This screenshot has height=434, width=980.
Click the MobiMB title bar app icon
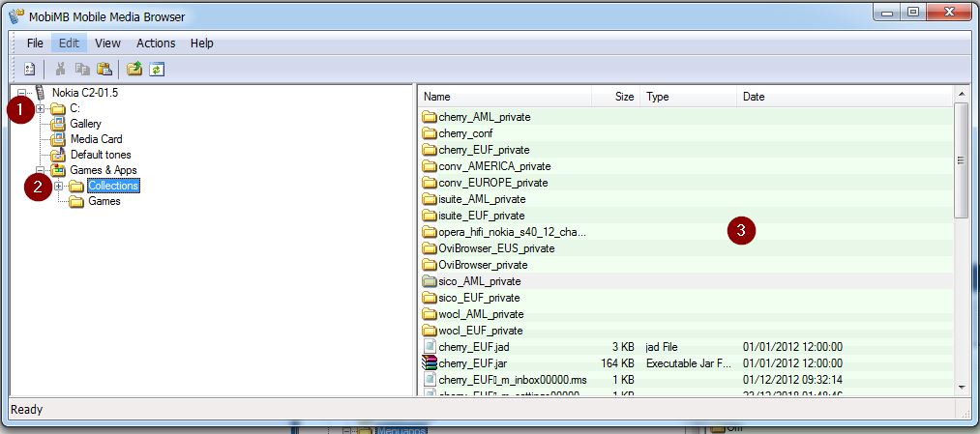(16, 15)
